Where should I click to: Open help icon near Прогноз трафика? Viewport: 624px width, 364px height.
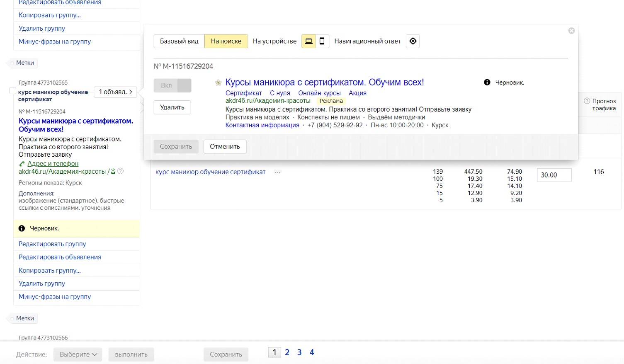point(587,101)
